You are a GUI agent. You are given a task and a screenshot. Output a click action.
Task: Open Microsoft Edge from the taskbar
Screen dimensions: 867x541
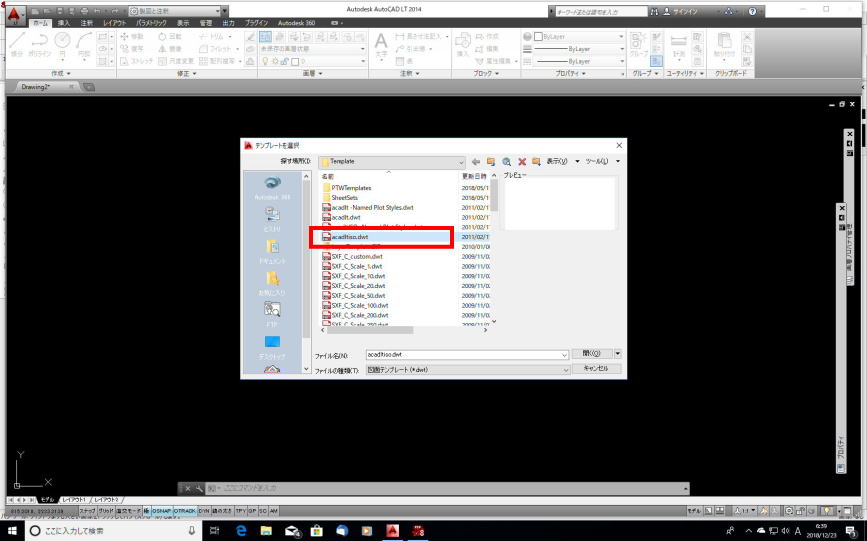click(x=241, y=530)
